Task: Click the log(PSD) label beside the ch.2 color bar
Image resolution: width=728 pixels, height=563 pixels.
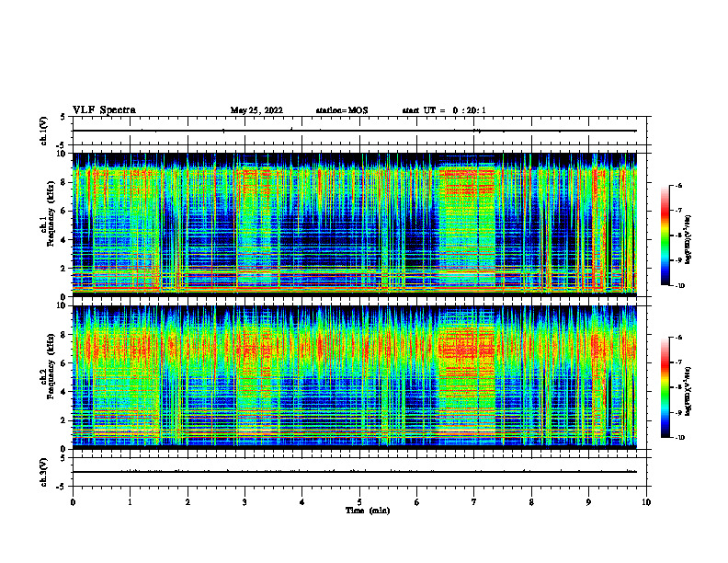Action: 688,390
